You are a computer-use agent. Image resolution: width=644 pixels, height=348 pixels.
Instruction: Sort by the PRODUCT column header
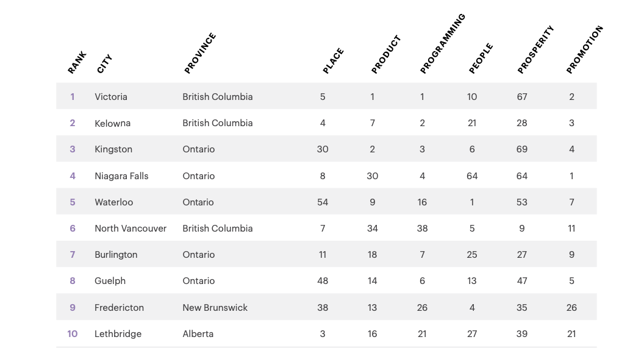point(386,55)
